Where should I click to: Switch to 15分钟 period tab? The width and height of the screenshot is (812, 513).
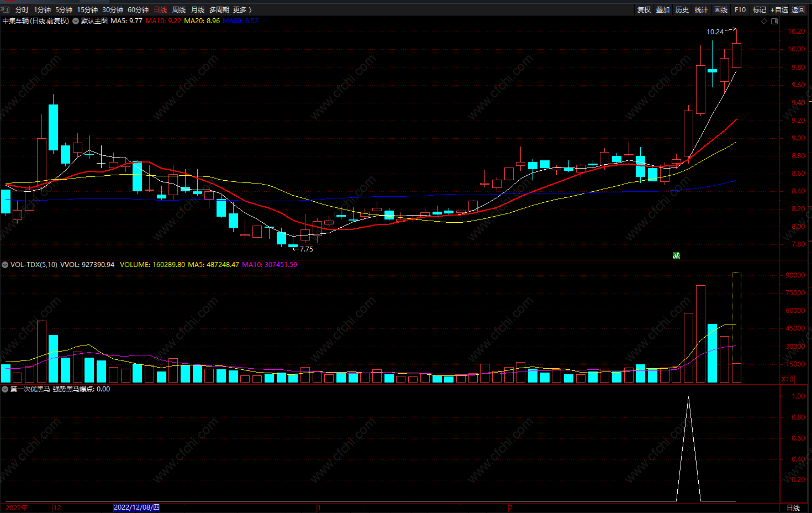click(x=87, y=10)
